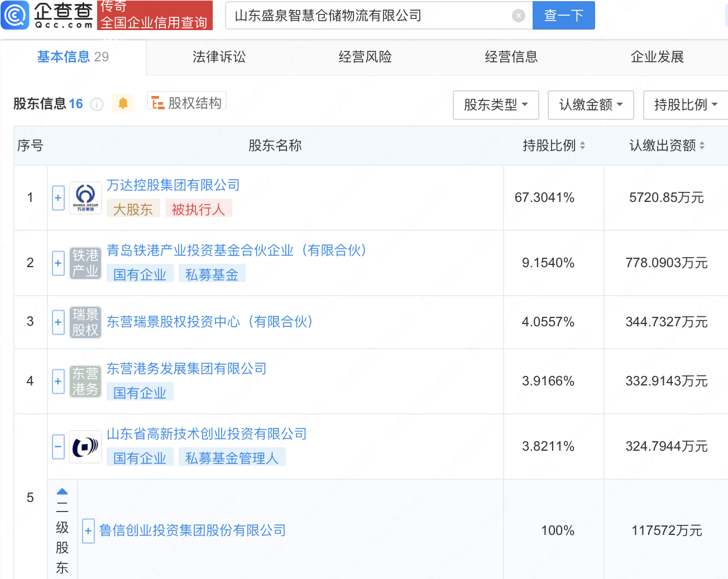The width and height of the screenshot is (728, 579).
Task: Click the 山东省高新技术创业投资 logo icon
Action: coord(85,447)
